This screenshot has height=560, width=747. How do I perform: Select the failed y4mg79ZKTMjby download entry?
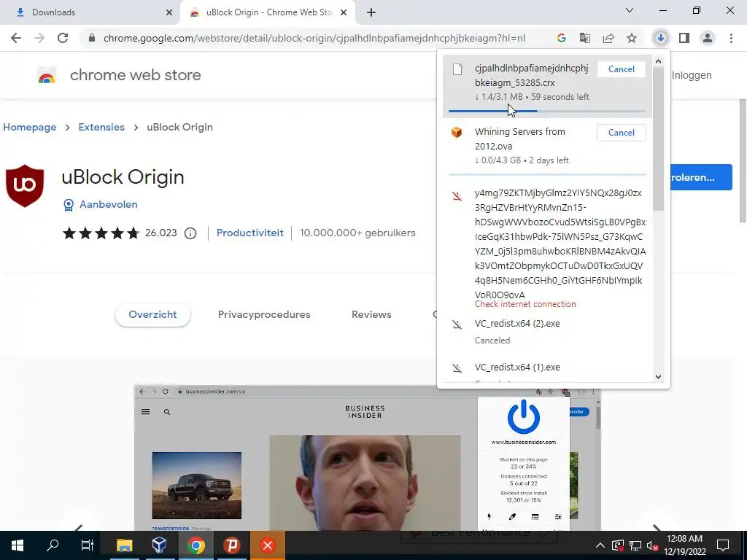547,248
